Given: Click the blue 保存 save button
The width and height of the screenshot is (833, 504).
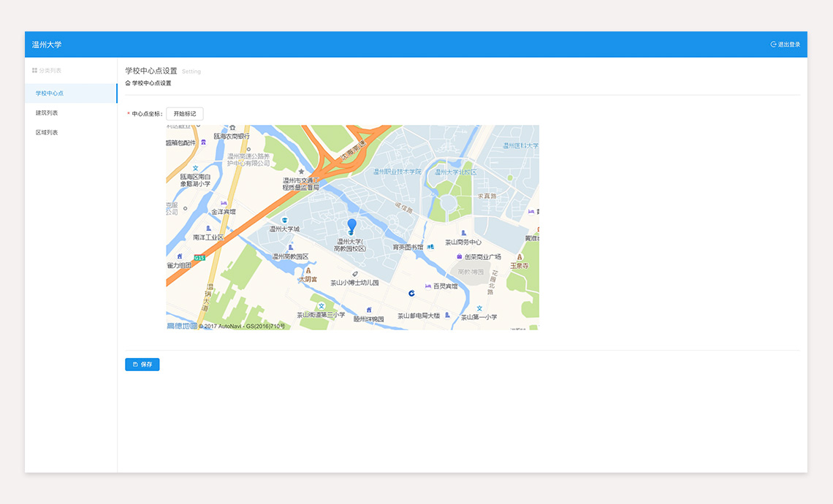Looking at the screenshot, I should [x=142, y=364].
